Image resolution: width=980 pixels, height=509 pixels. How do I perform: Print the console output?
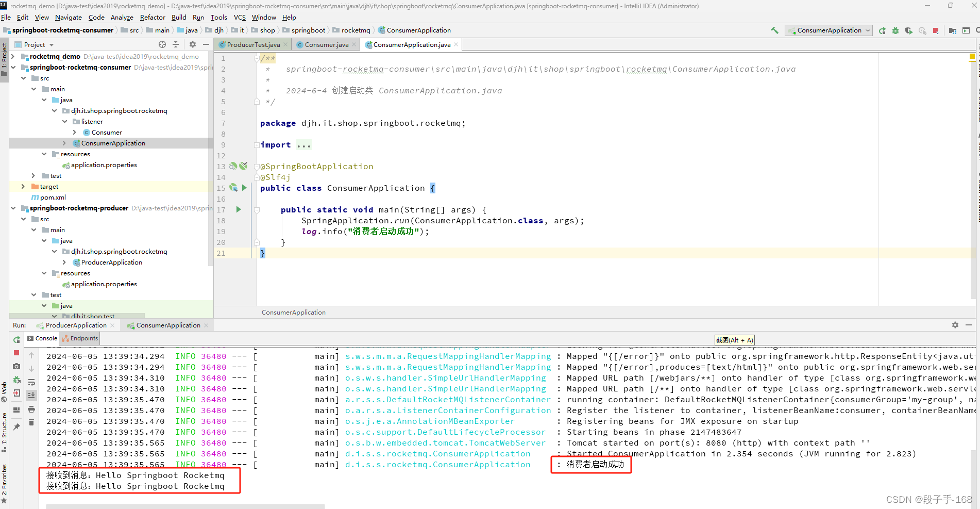(x=31, y=409)
